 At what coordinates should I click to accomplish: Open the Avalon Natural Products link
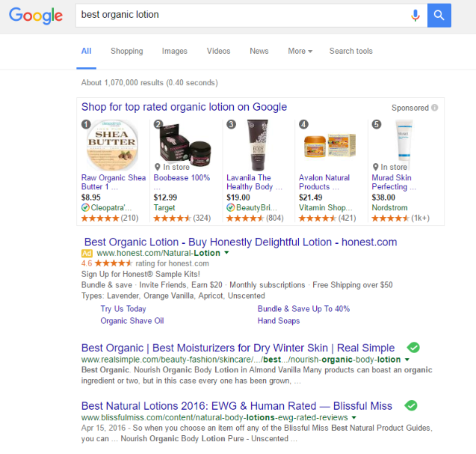point(324,182)
